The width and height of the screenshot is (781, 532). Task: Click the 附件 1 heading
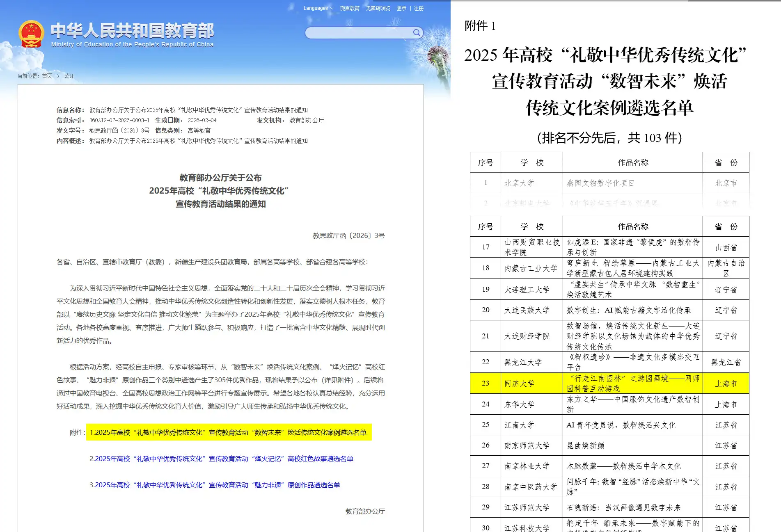pyautogui.click(x=480, y=26)
